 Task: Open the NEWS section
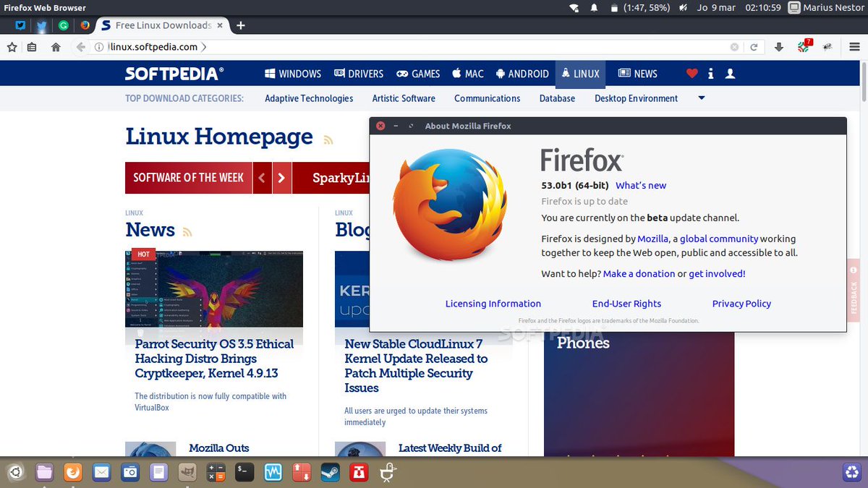[x=637, y=74]
